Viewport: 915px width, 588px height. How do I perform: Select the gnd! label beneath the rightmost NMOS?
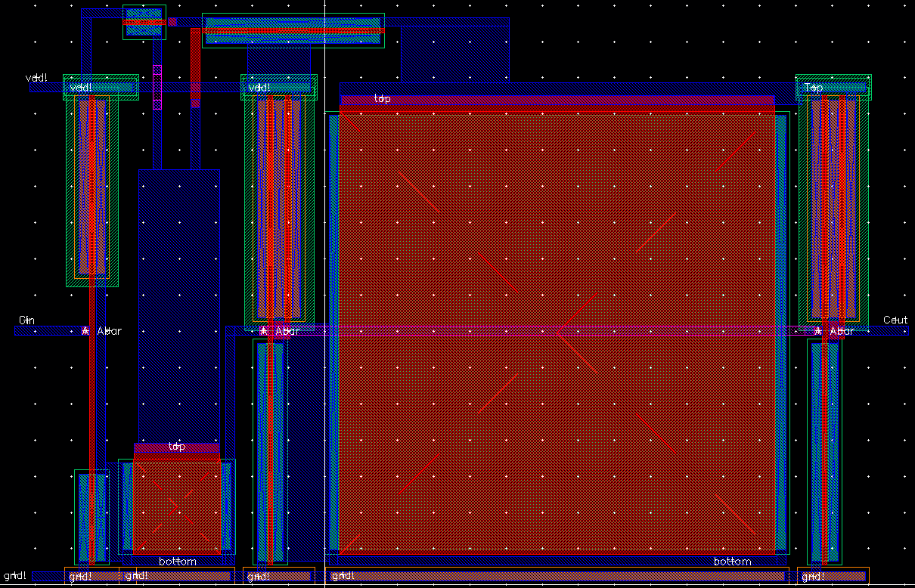(813, 577)
